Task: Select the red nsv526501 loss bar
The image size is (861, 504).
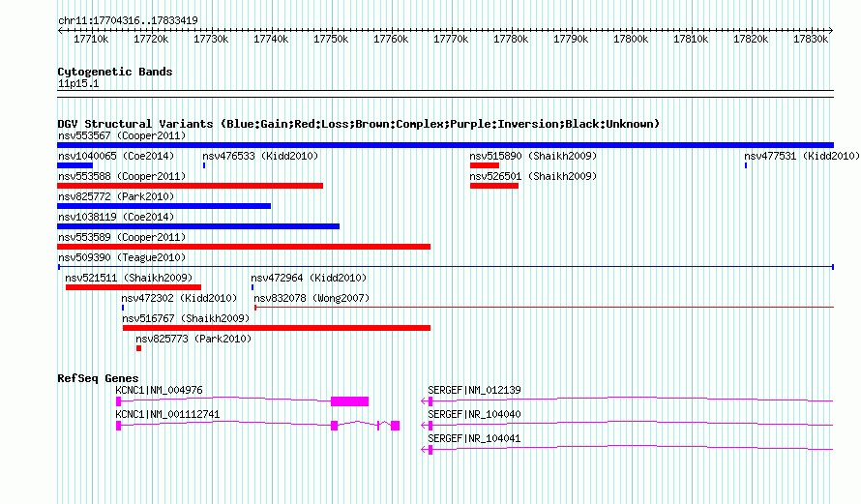Action: 494,186
